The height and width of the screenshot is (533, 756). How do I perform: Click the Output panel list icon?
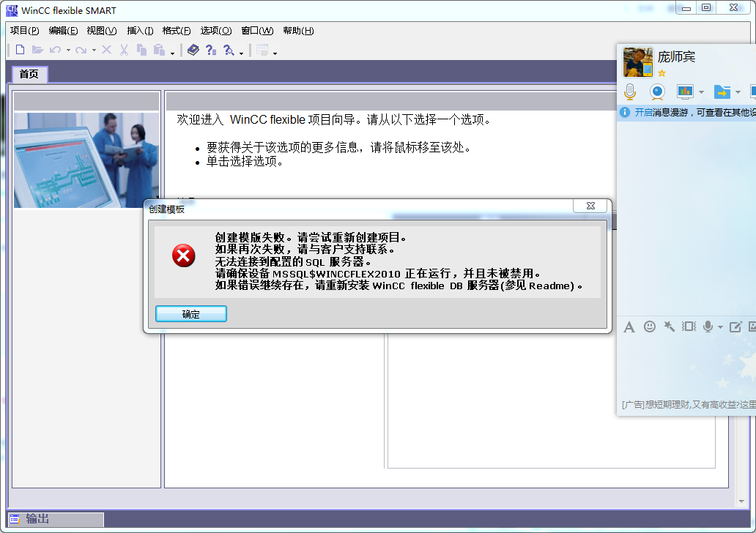(x=15, y=519)
